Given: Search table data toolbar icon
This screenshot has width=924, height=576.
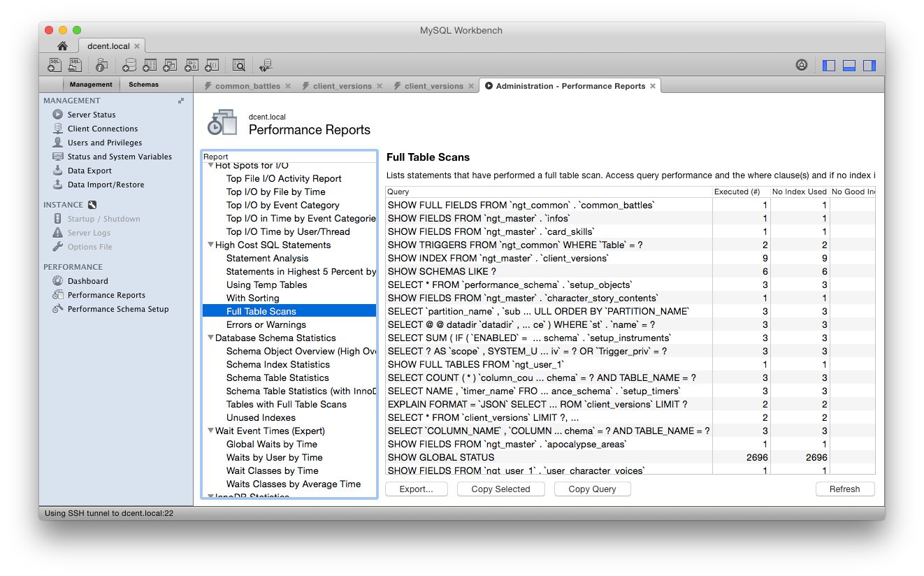Looking at the screenshot, I should tap(238, 65).
